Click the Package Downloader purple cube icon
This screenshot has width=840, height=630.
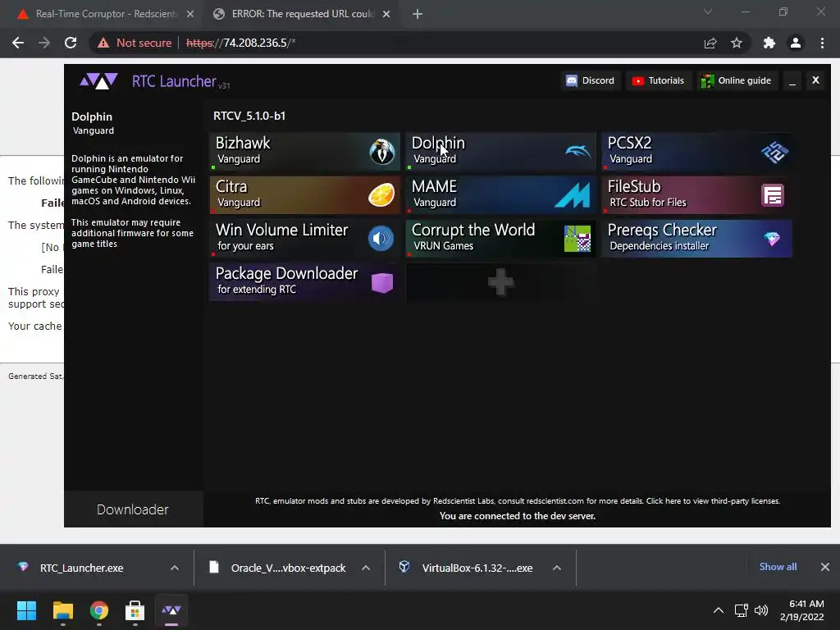(x=382, y=282)
